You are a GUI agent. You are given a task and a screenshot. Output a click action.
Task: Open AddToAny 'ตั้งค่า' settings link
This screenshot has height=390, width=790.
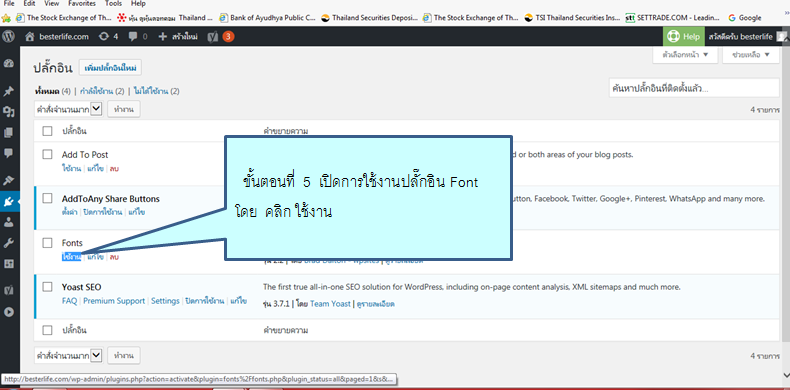(x=70, y=213)
